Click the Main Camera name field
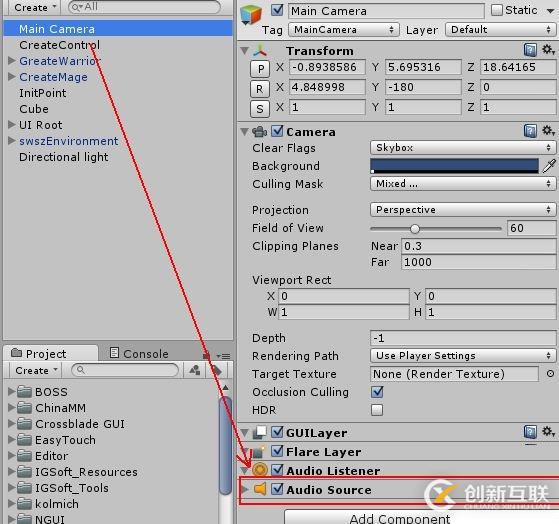This screenshot has width=559, height=524. pos(386,11)
